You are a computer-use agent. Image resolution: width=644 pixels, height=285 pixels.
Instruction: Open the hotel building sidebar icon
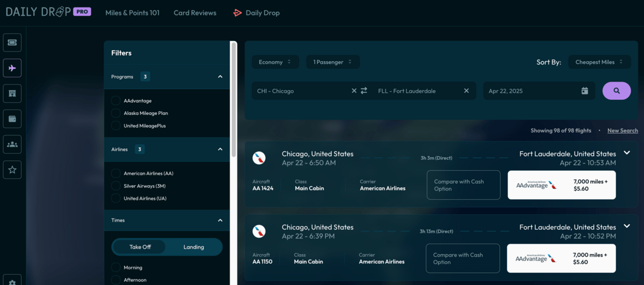(x=12, y=93)
